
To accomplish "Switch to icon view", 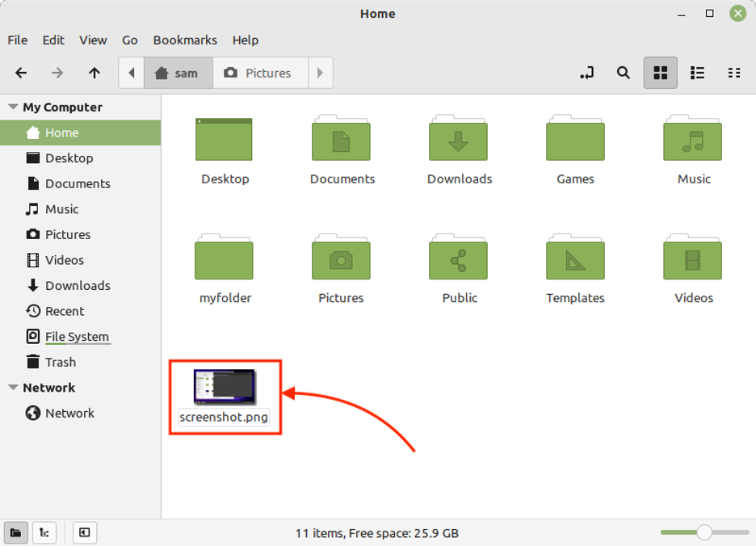I will coord(660,73).
